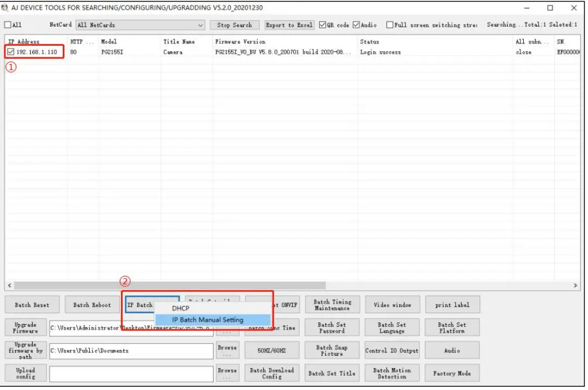This screenshot has height=390, width=588.
Task: Click Batch Set Title button
Action: coord(332,373)
